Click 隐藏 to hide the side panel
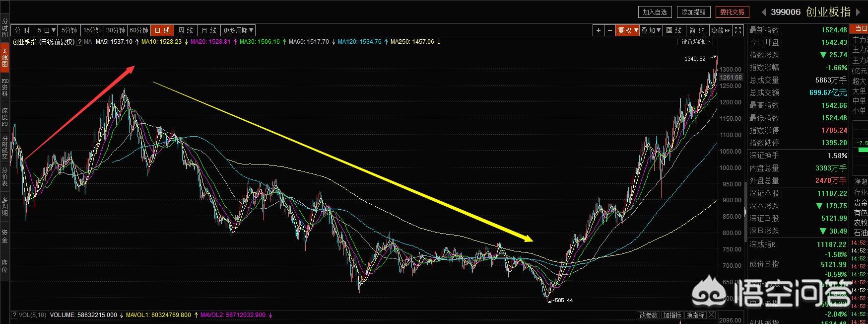This screenshot has width=868, height=324. pyautogui.click(x=721, y=30)
